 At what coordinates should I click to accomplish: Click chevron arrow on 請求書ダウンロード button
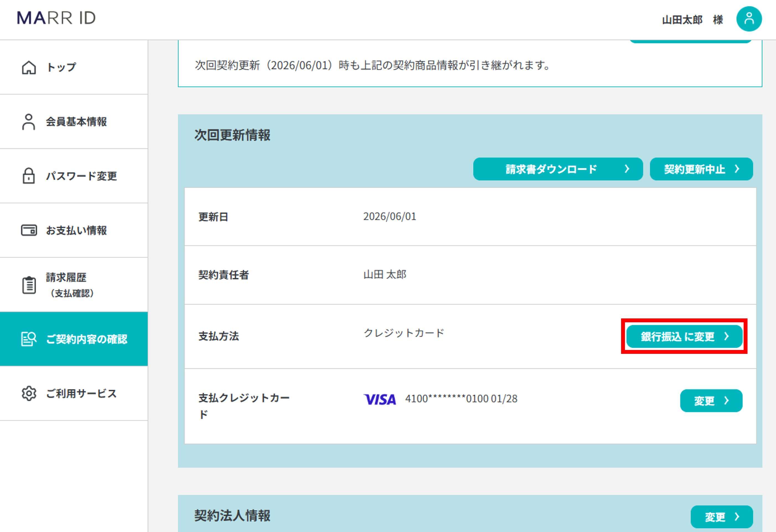(627, 169)
